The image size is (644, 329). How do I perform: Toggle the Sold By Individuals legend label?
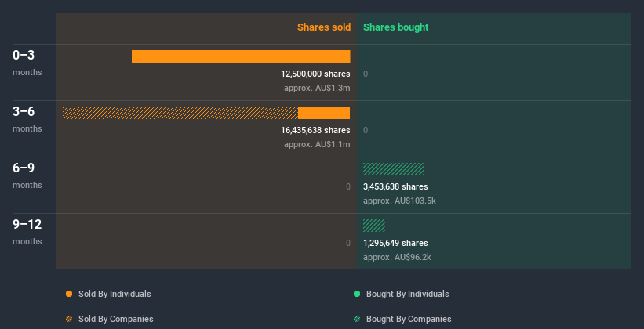115,294
